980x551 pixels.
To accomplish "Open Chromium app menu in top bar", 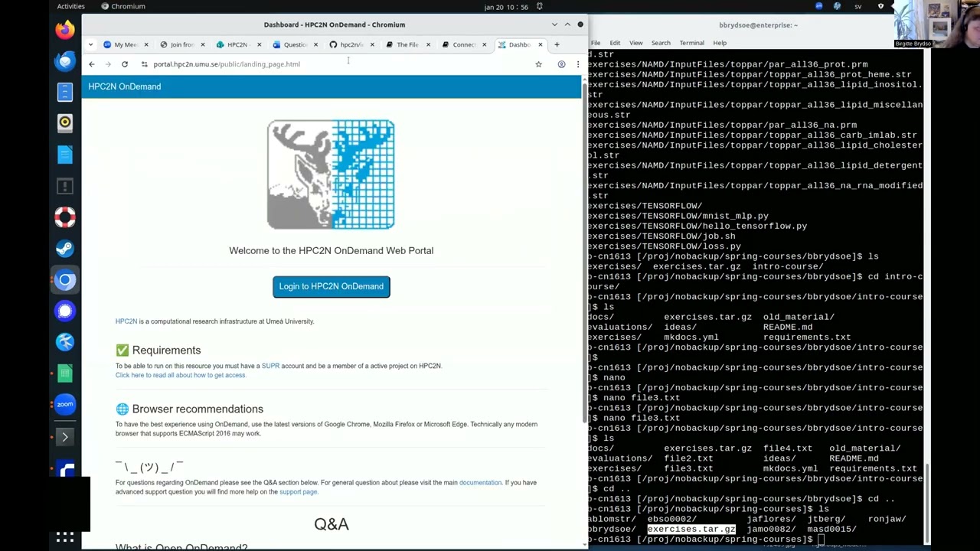I will coord(123,6).
